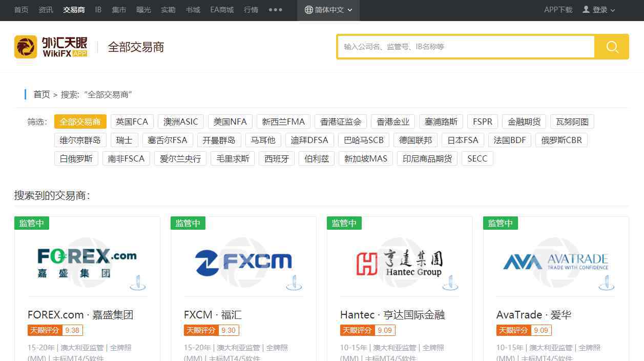The width and height of the screenshot is (644, 361).
Task: Filter by 伯利兹
Action: [317, 158]
